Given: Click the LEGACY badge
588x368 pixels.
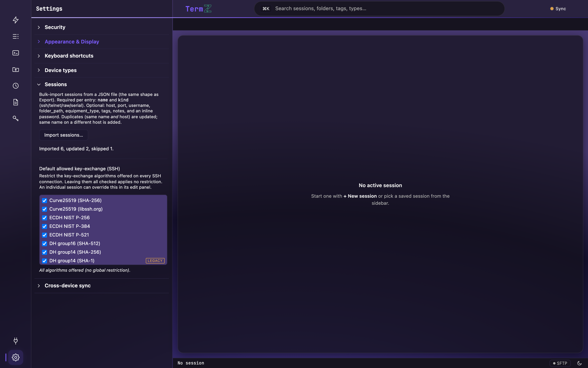Looking at the screenshot, I should point(155,261).
